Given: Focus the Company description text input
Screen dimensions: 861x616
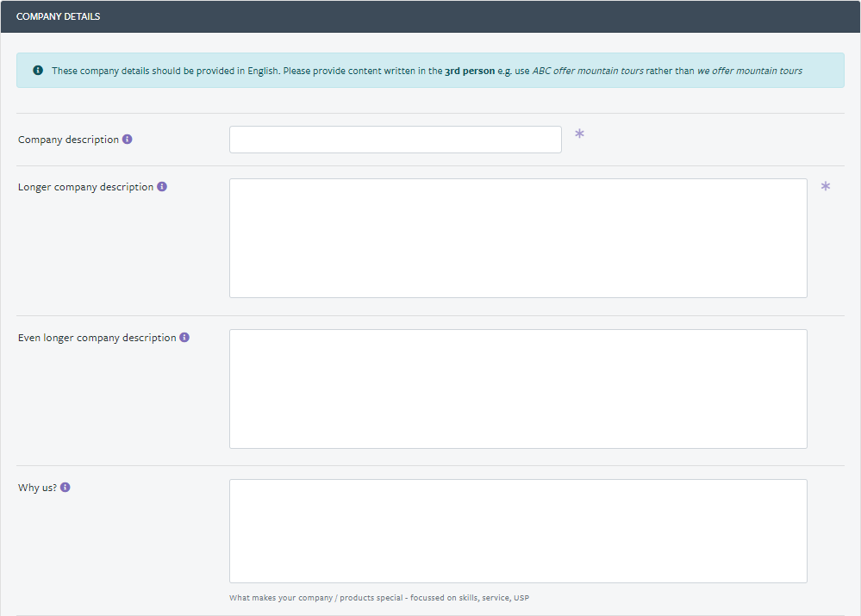Looking at the screenshot, I should click(396, 140).
